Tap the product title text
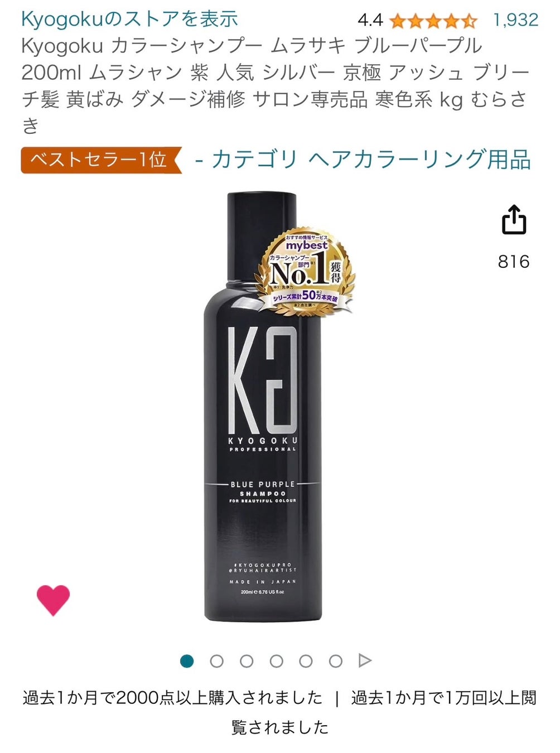 276,85
